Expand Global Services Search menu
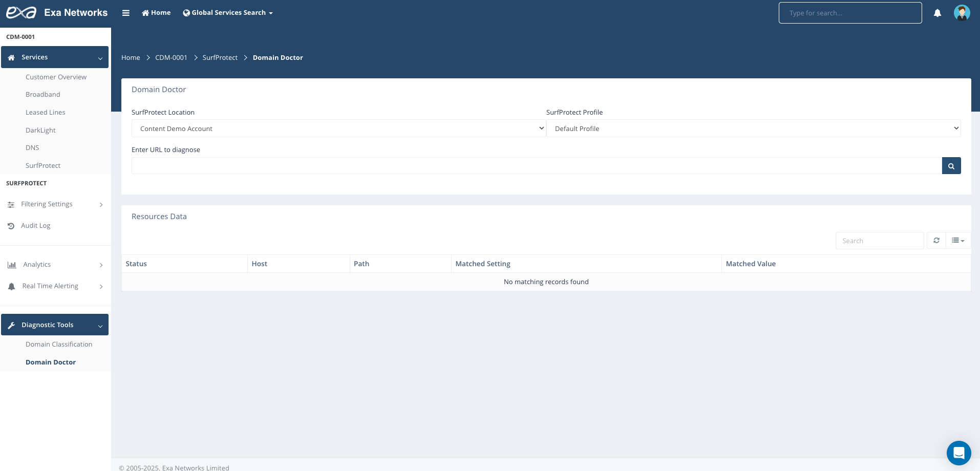This screenshot has width=980, height=471. point(228,13)
